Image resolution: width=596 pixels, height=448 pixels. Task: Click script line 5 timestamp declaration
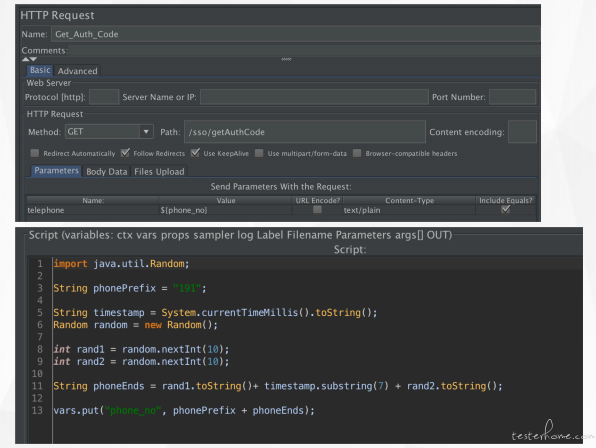click(x=215, y=313)
